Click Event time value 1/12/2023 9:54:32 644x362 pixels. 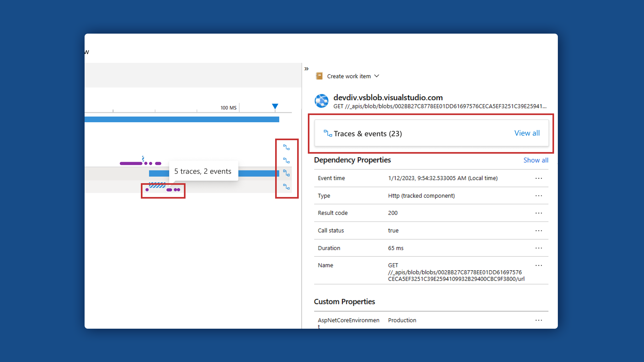(x=443, y=178)
